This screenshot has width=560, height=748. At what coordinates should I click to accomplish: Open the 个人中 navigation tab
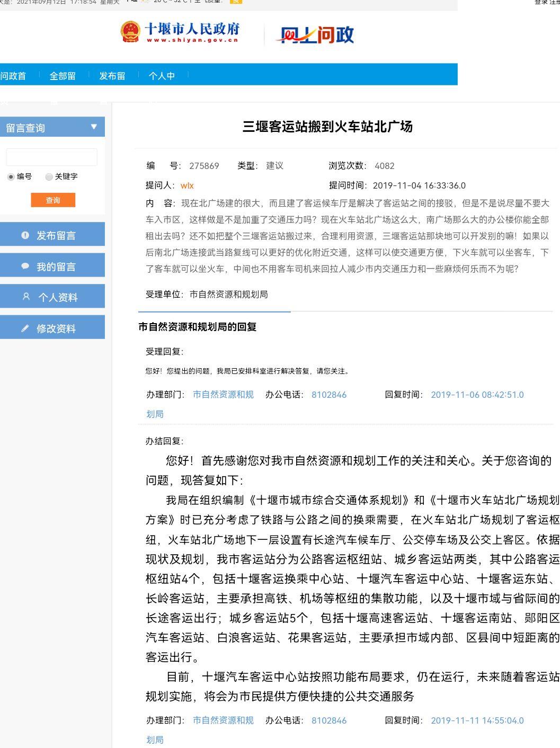[x=162, y=76]
